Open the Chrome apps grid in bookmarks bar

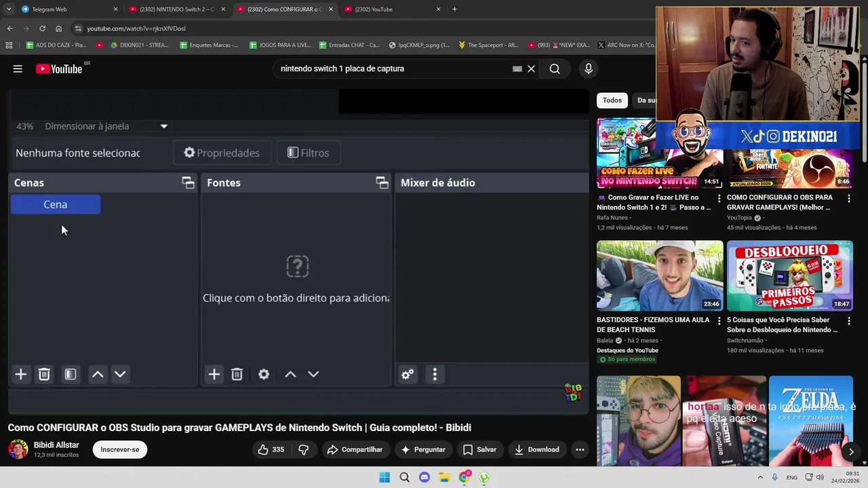9,45
